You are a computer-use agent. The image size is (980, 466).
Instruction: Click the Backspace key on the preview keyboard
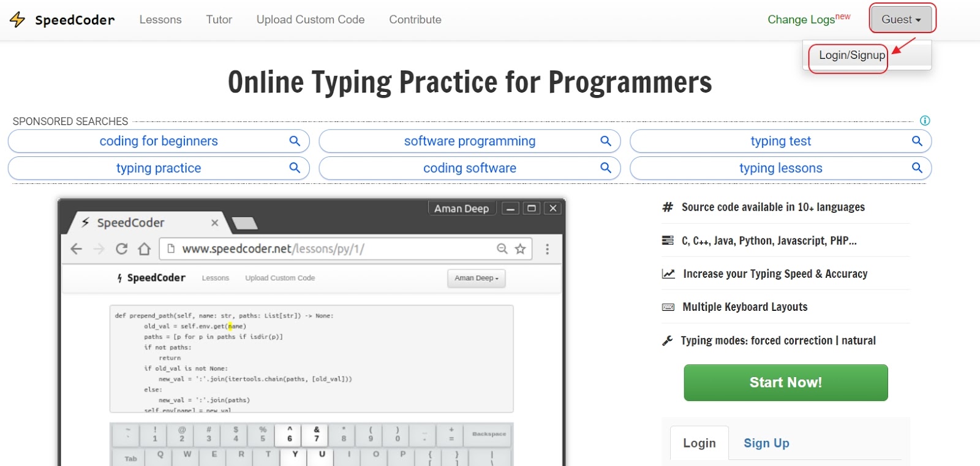click(489, 434)
